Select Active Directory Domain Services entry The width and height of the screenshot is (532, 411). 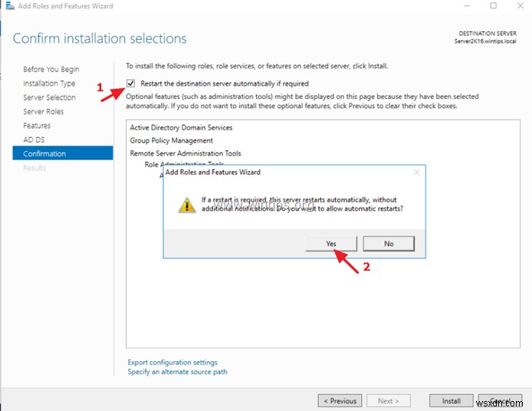(181, 127)
